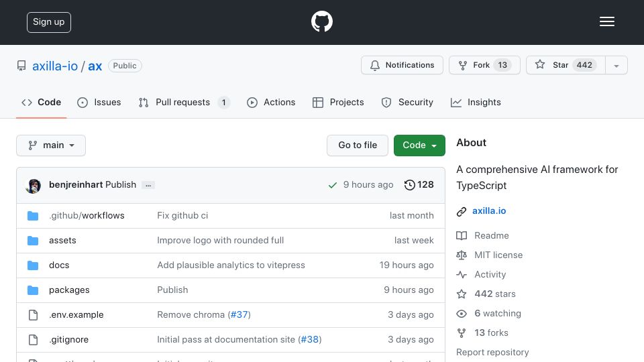Click the Sign up button

(x=49, y=22)
